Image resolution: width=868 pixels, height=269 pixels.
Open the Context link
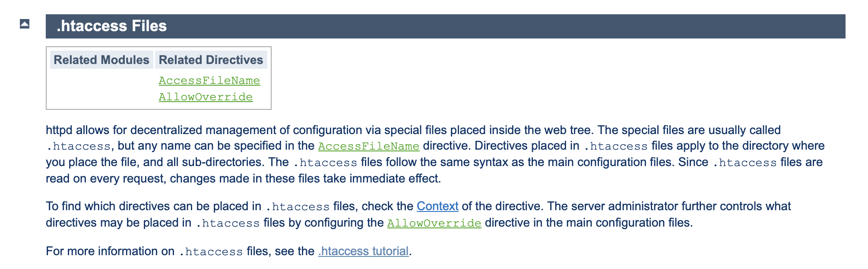coord(437,206)
